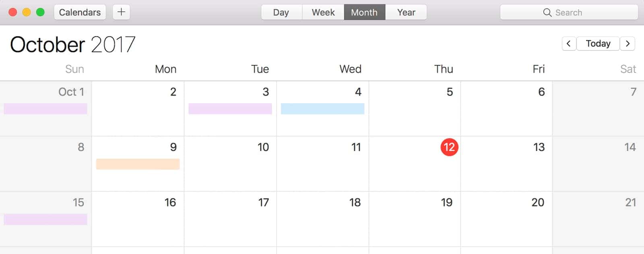The height and width of the screenshot is (254, 644).
Task: Select the Month view tab
Action: (364, 12)
